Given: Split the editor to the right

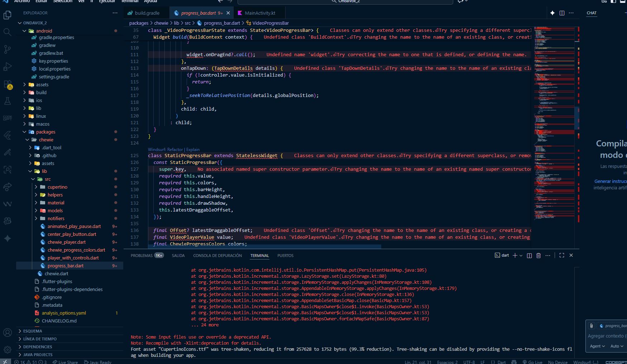Looking at the screenshot, I should 562,13.
